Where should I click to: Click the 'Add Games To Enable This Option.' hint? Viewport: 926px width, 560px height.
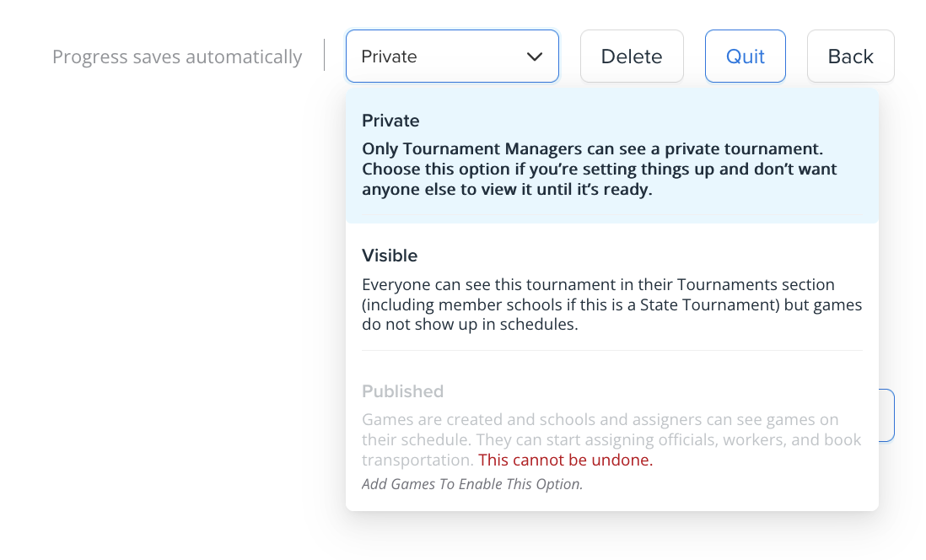472,484
